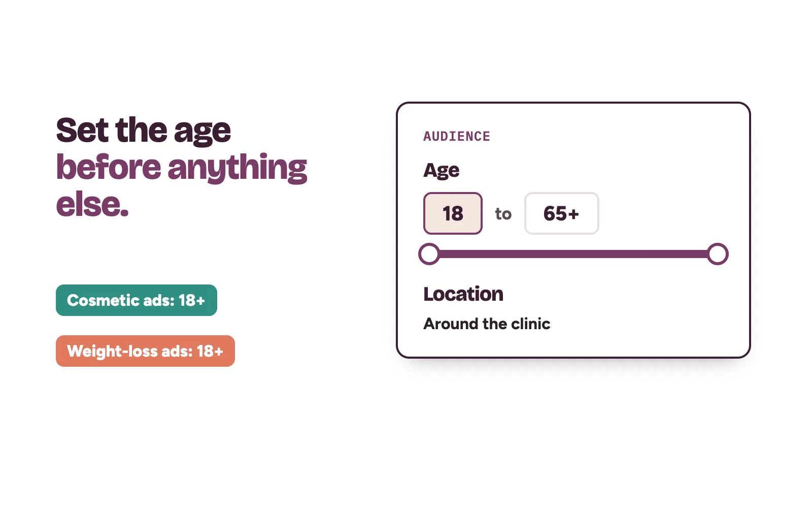Click the Around the clinic location text

click(487, 324)
